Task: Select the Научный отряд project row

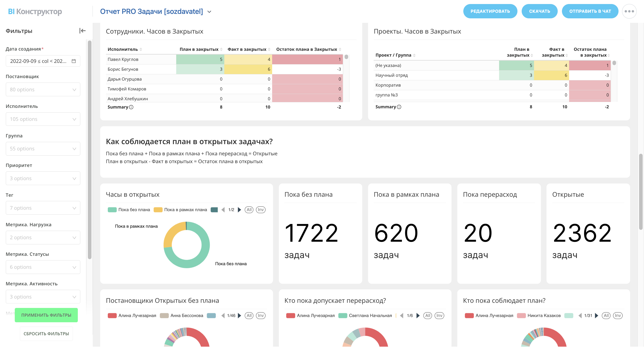Action: coord(492,75)
